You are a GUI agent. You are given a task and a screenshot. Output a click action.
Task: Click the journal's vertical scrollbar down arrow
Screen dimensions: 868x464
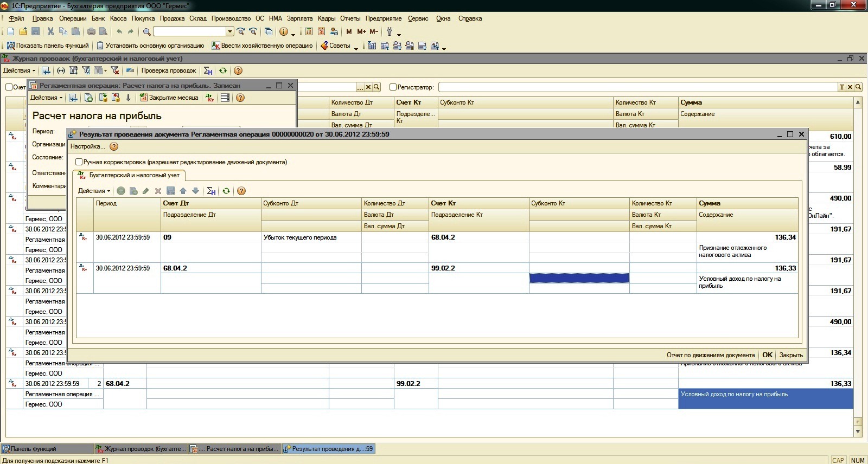858,431
